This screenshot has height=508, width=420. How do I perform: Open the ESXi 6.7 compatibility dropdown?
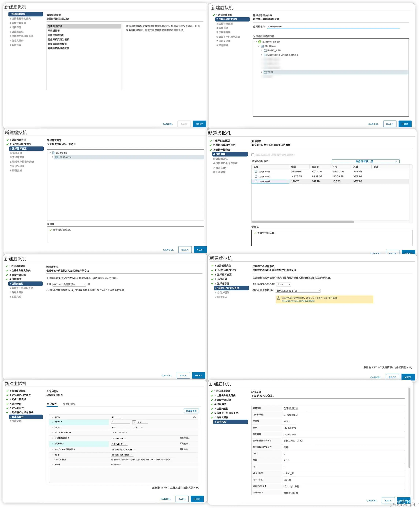click(x=69, y=285)
